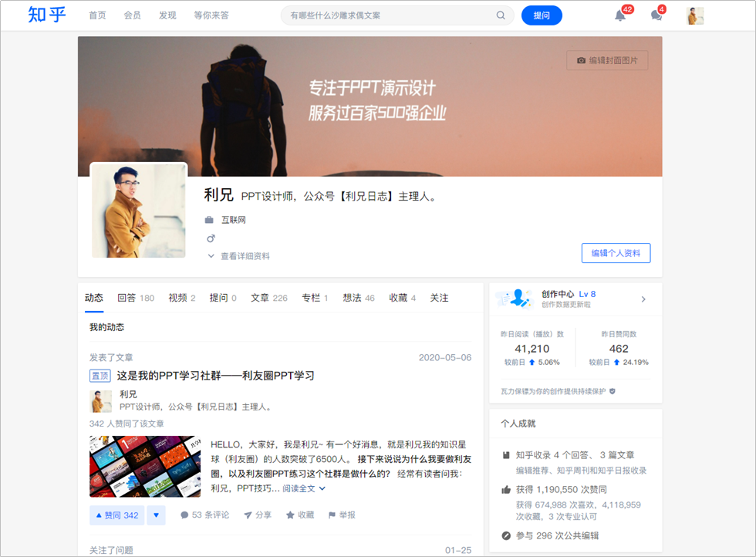Viewport: 756px width, 557px height.
Task: Click author name 利兄 in the post
Action: tap(128, 394)
